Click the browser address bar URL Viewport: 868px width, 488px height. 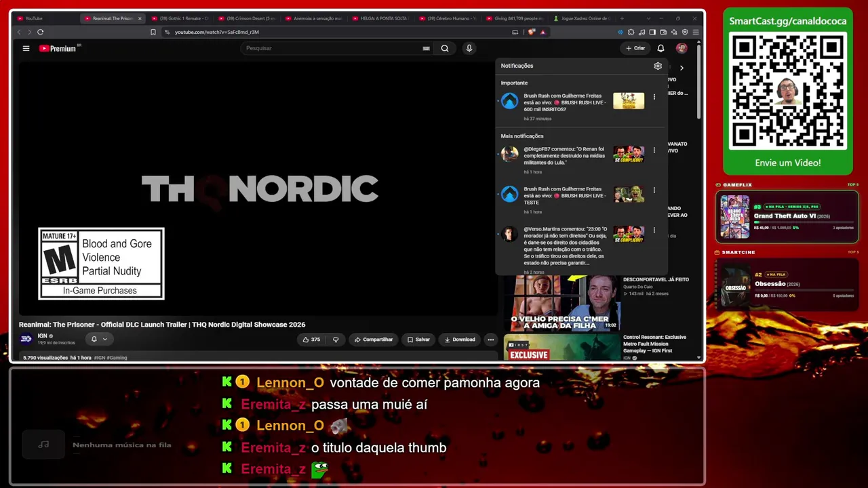click(x=217, y=32)
